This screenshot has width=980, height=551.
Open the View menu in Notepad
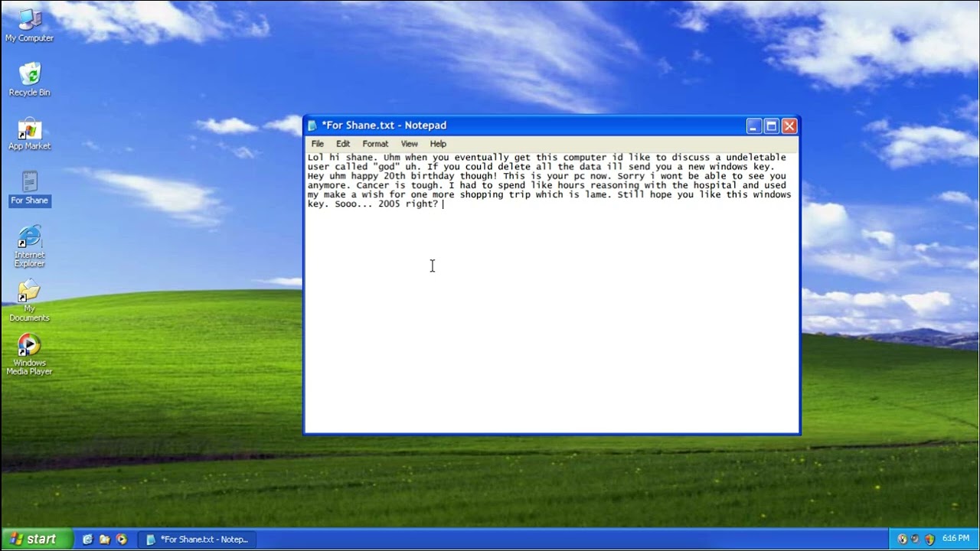click(x=410, y=144)
